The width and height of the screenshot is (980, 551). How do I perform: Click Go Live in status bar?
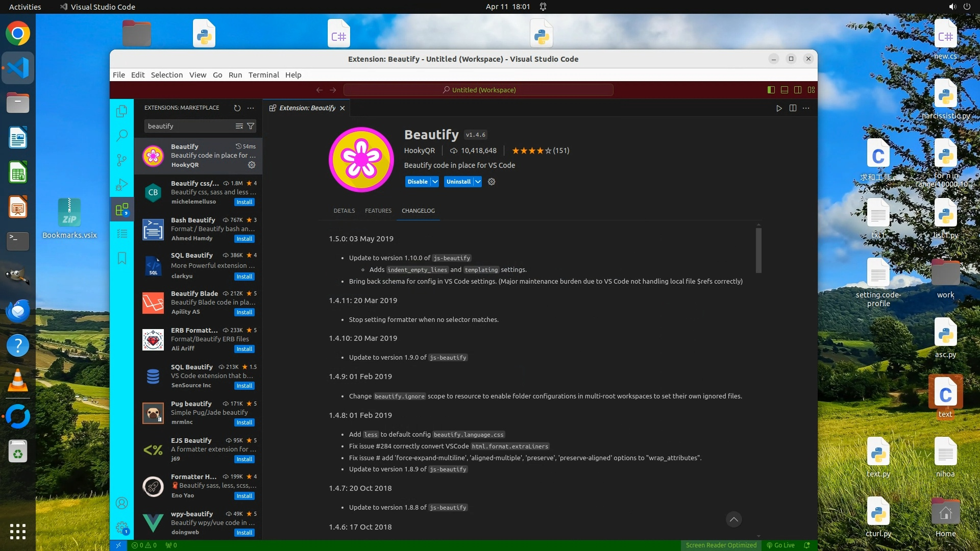pos(780,545)
